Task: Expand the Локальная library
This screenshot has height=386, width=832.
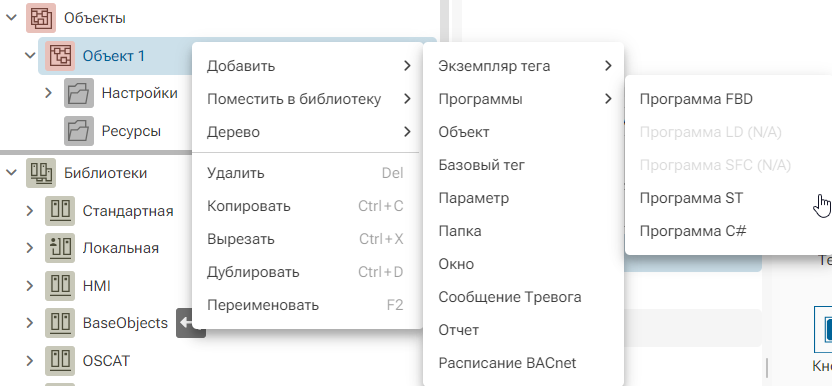Action: pyautogui.click(x=30, y=248)
